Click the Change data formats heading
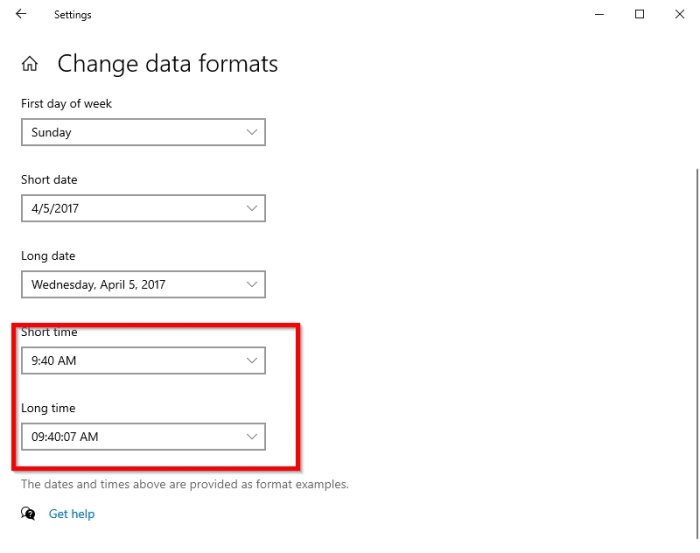 click(x=167, y=64)
